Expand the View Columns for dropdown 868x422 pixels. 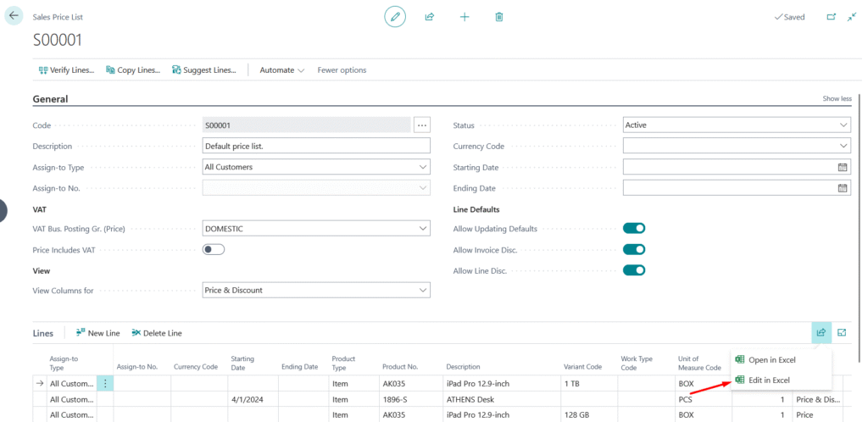tap(316, 291)
